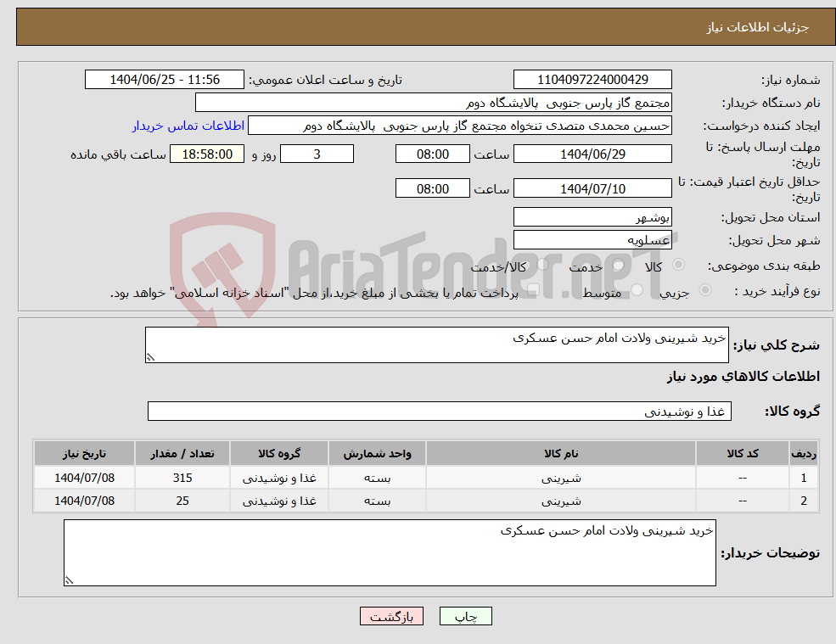The height and width of the screenshot is (644, 836).
Task: Select the Islamic treasury bond payment radio
Action: pos(533,290)
